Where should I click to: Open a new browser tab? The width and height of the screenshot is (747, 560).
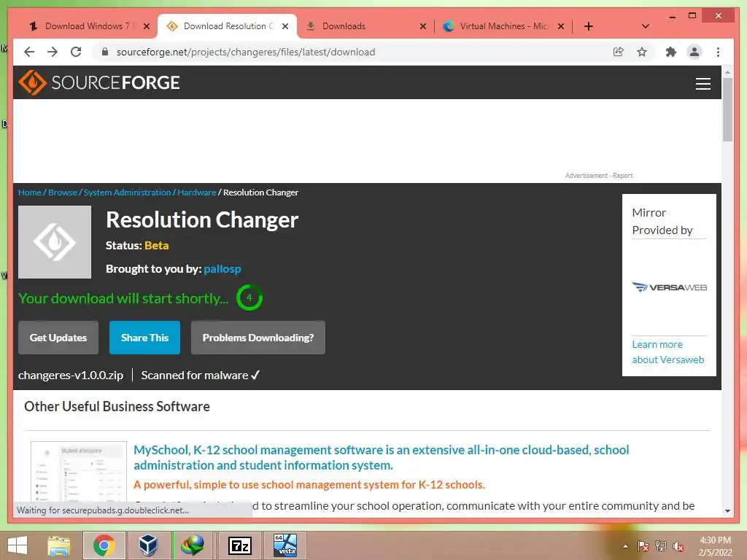click(x=589, y=26)
